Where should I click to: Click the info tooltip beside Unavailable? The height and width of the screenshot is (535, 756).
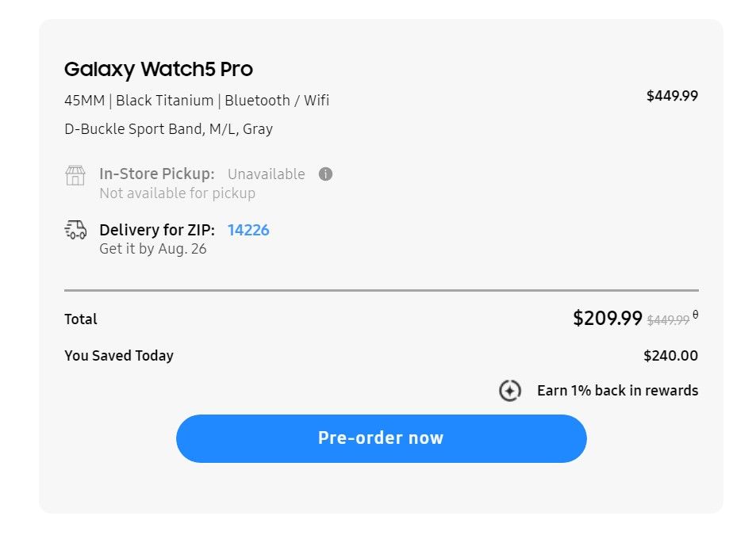(x=325, y=174)
